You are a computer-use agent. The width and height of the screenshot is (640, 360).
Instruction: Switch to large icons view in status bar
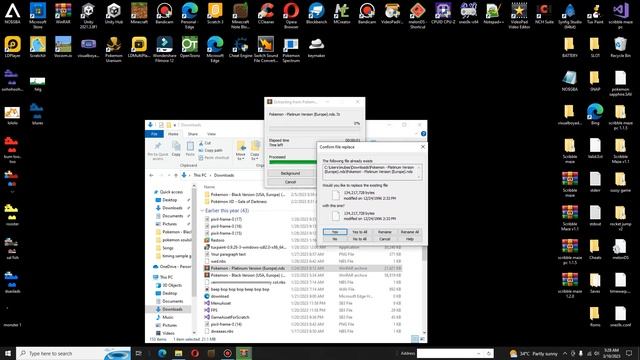coord(422,339)
